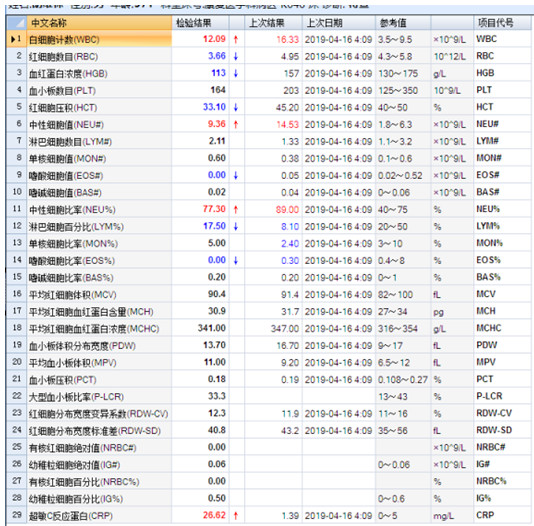Click the select-all corner cell icon
This screenshot has height=526, width=534.
pyautogui.click(x=16, y=23)
